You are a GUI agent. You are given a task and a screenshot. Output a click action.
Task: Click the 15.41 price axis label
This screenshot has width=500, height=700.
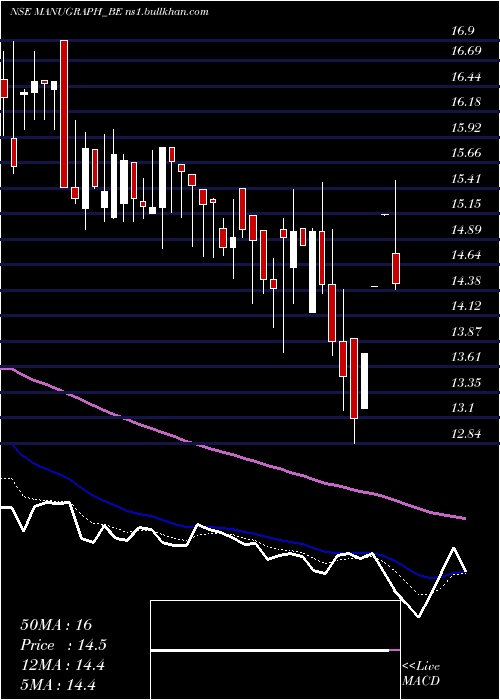[466, 179]
